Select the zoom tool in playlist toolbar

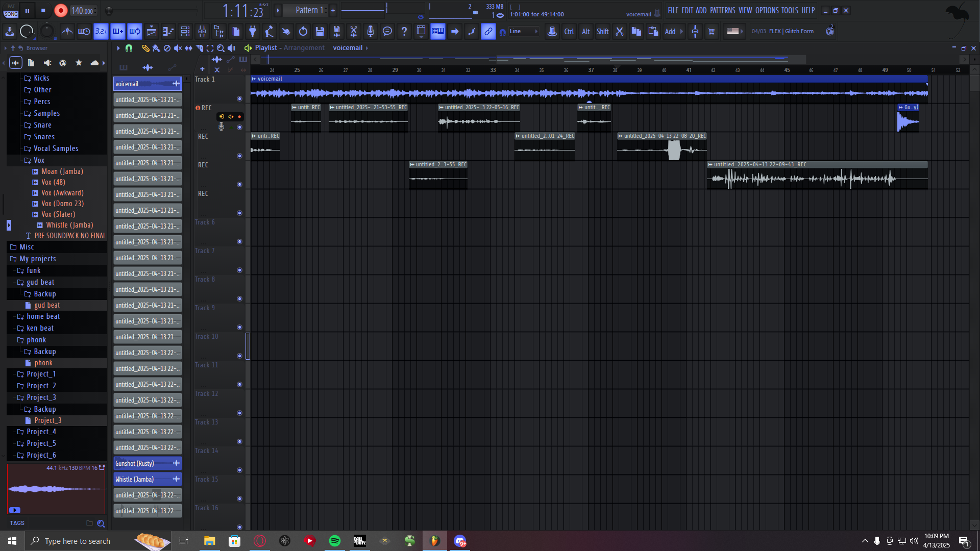point(220,48)
